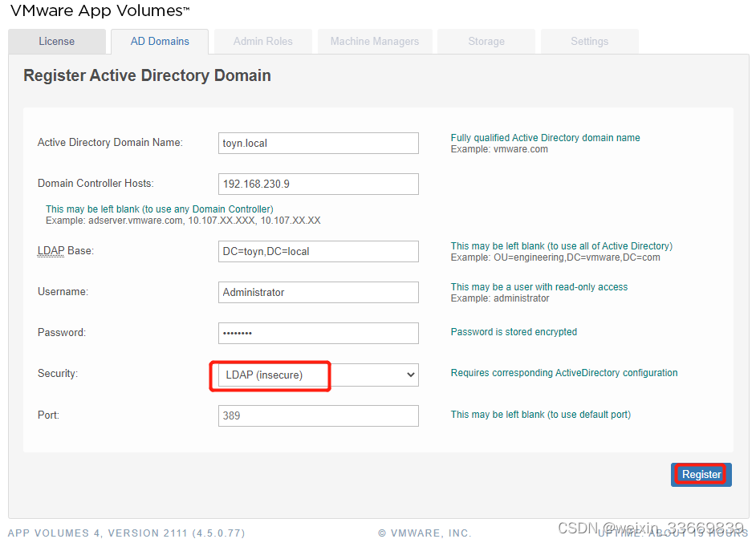Focus the Domain Controller Hosts field

tap(319, 184)
